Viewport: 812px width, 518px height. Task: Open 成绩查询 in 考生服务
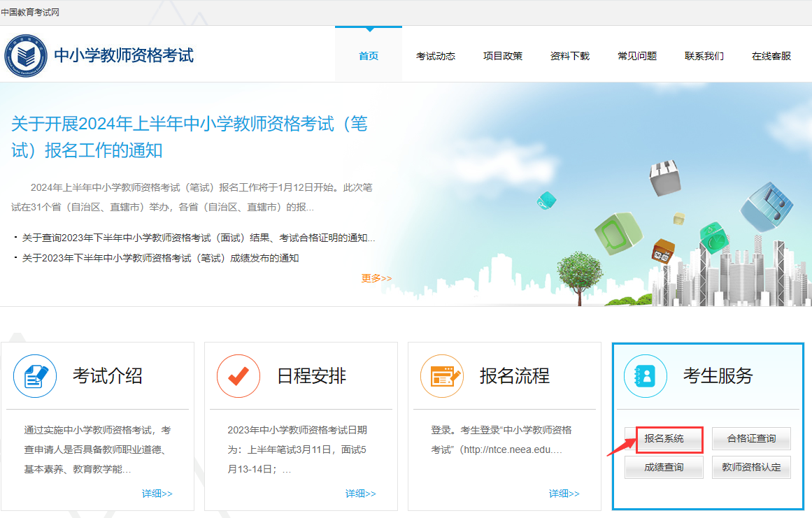663,466
